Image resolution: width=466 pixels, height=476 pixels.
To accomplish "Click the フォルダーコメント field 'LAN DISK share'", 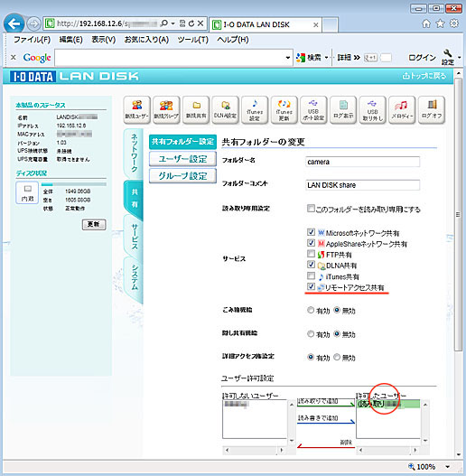I will 362,185.
